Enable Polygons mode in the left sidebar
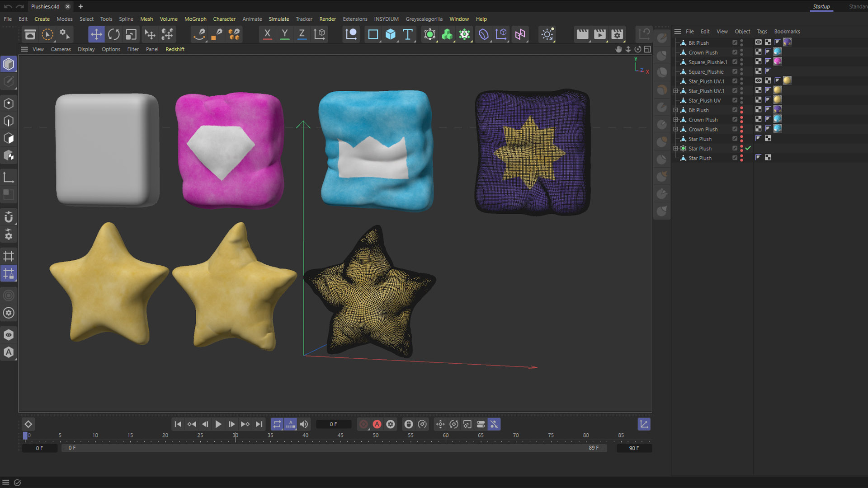The image size is (868, 488). tap(9, 138)
